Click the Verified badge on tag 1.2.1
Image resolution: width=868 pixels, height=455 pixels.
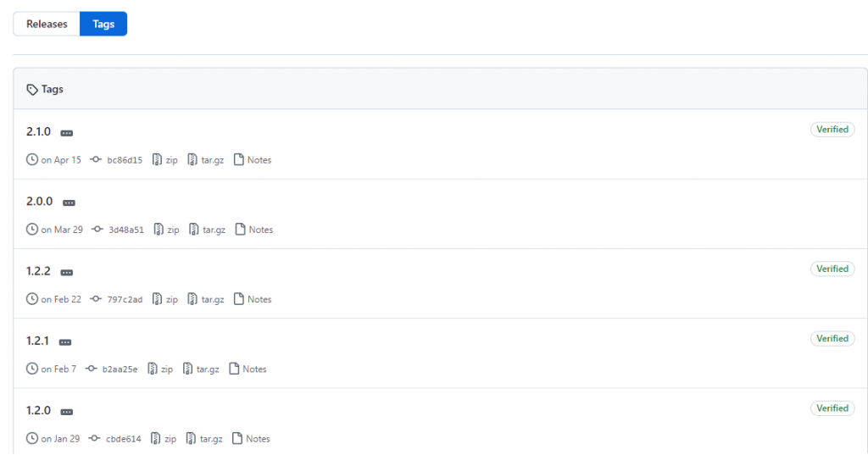tap(832, 339)
